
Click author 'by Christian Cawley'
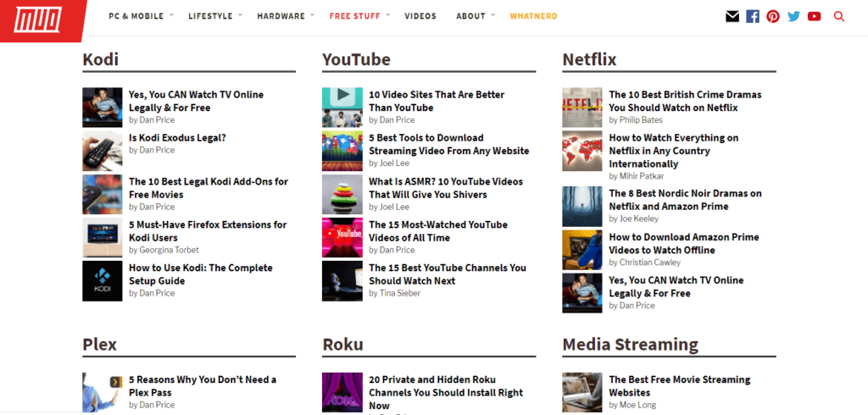(x=645, y=263)
